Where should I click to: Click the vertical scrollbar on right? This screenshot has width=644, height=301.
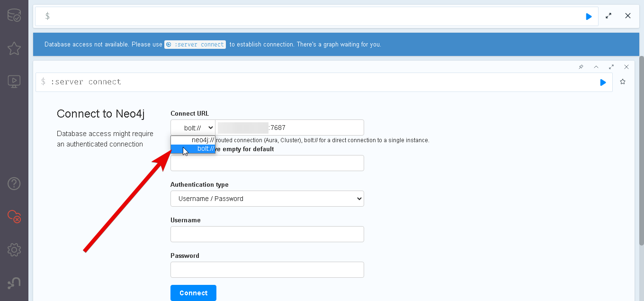tap(641, 152)
